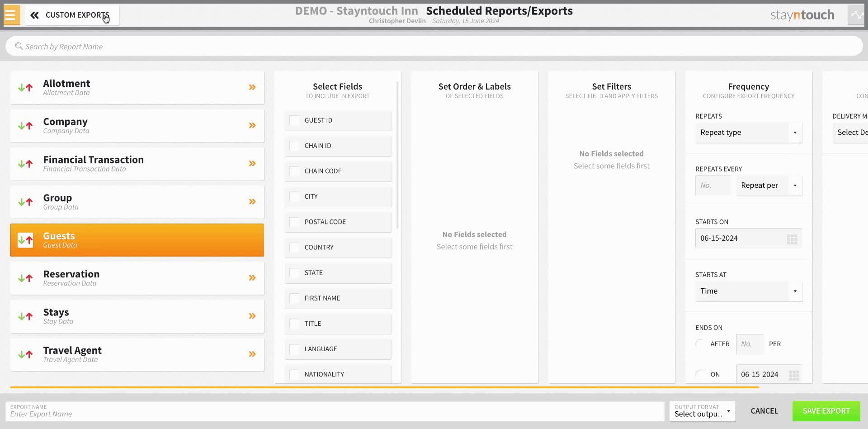This screenshot has width=868, height=429.
Task: Check the NATIONALITY field
Action: (x=294, y=374)
